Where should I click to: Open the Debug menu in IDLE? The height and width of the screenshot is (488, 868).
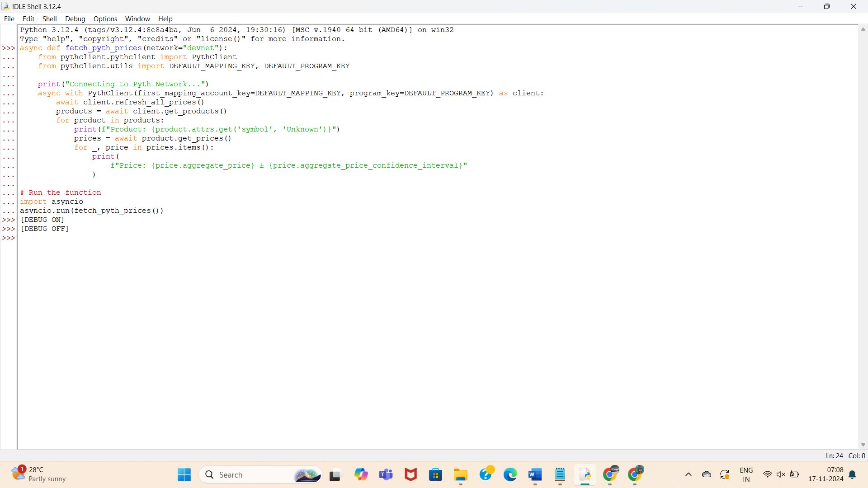click(x=75, y=19)
